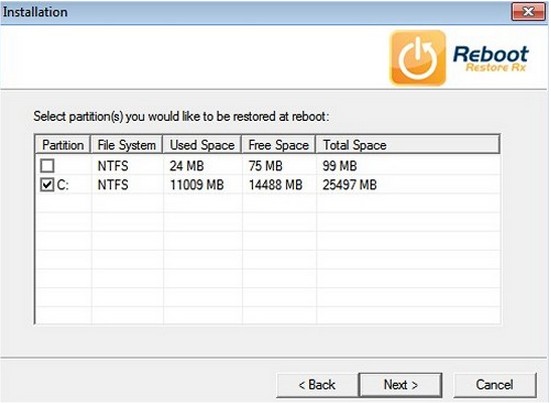This screenshot has width=551, height=403.
Task: Select the 99 MB total space cell
Action: (x=340, y=166)
